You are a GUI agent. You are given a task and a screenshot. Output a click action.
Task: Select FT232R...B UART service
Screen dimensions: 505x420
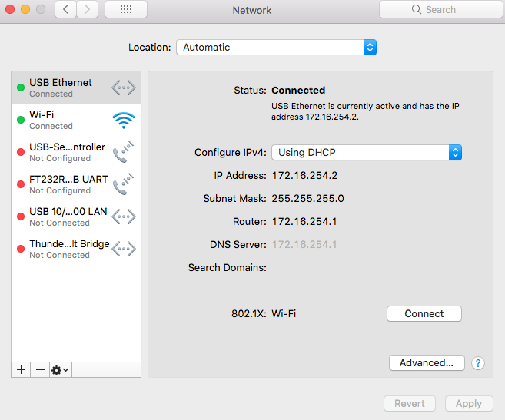pyautogui.click(x=76, y=184)
